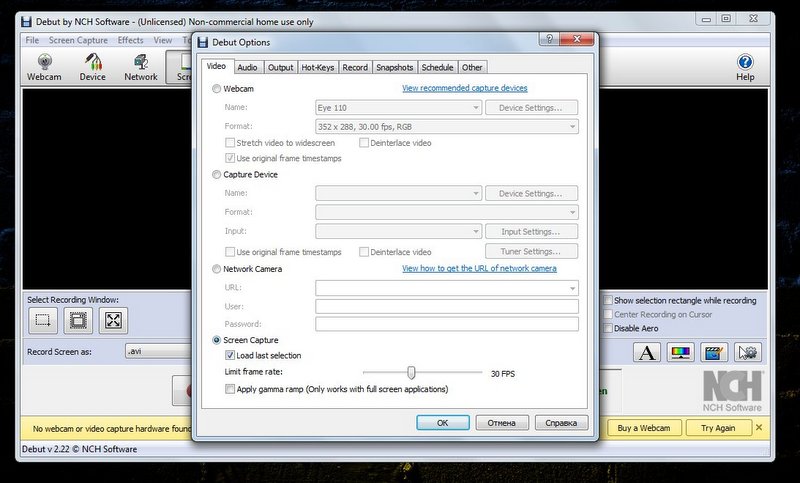The width and height of the screenshot is (800, 483).
Task: Select the Capture Device radio button
Action: [217, 174]
